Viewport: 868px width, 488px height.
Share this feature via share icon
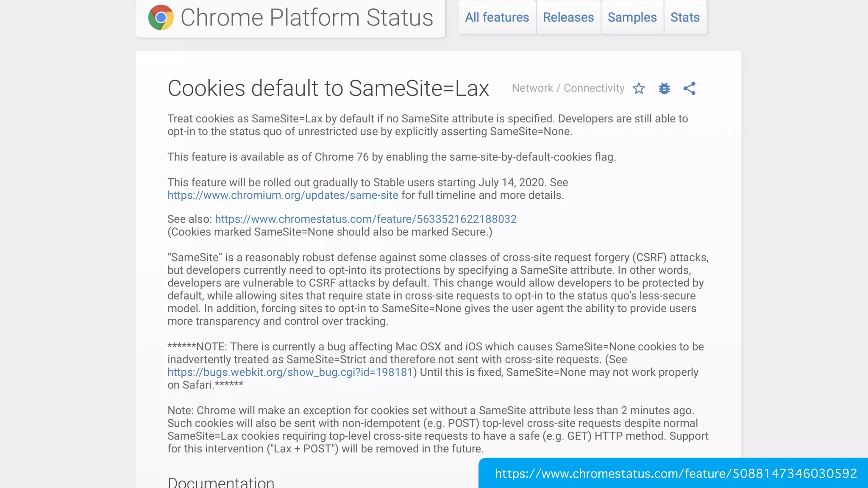coord(690,89)
